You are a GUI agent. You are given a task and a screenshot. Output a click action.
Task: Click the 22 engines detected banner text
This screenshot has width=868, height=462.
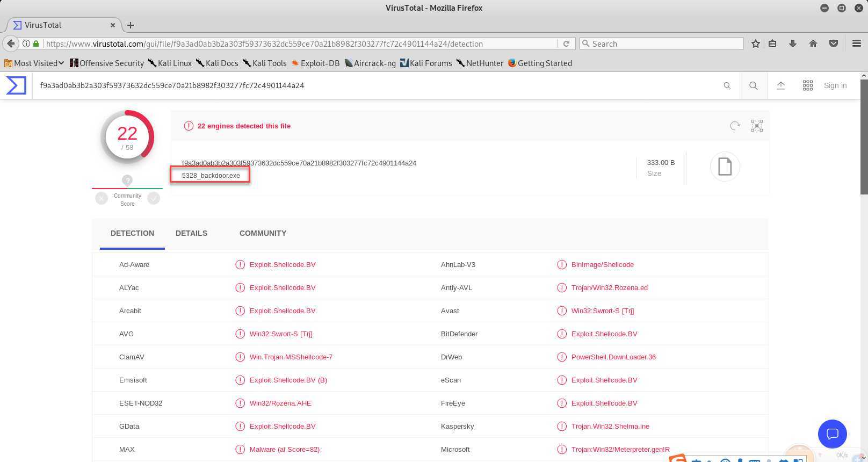tap(244, 126)
